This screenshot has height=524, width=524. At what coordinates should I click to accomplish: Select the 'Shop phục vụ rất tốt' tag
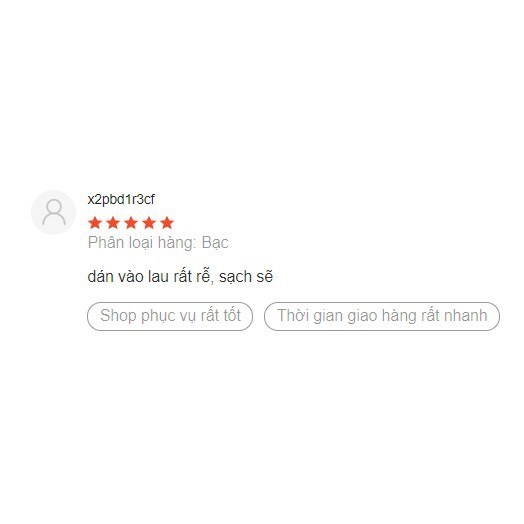170,316
